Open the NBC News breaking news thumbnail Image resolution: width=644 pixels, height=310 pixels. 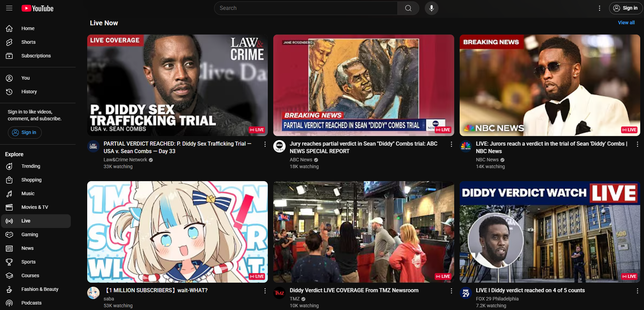click(550, 85)
